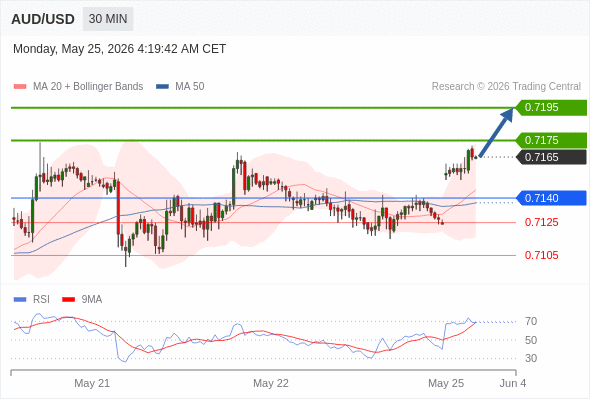Click the black 0.7165 current price tag

(551, 157)
